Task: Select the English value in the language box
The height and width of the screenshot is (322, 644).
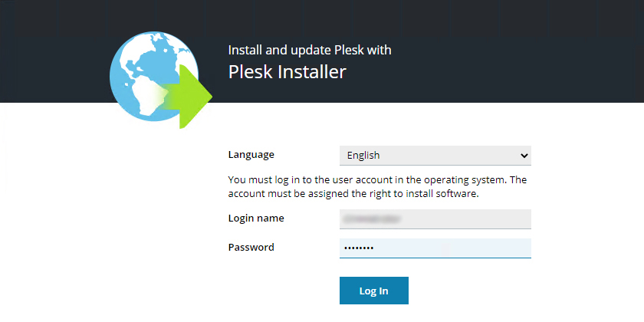Action: pyautogui.click(x=363, y=155)
